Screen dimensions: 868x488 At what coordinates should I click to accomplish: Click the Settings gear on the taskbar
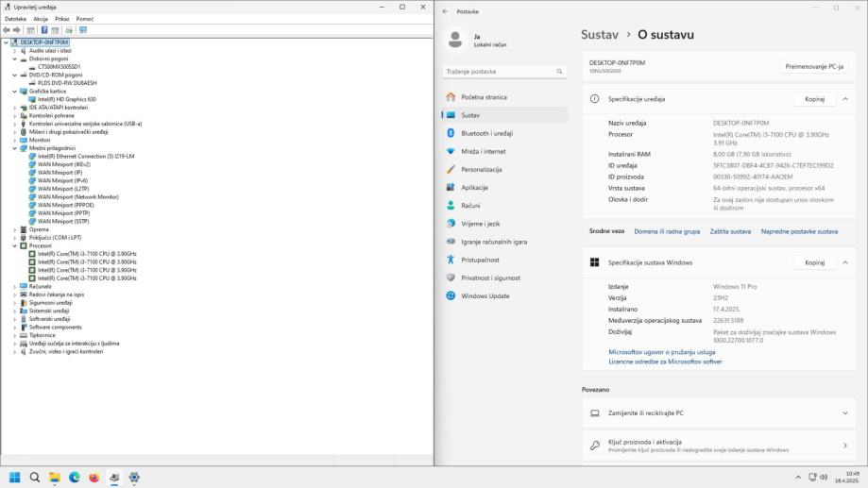click(134, 478)
